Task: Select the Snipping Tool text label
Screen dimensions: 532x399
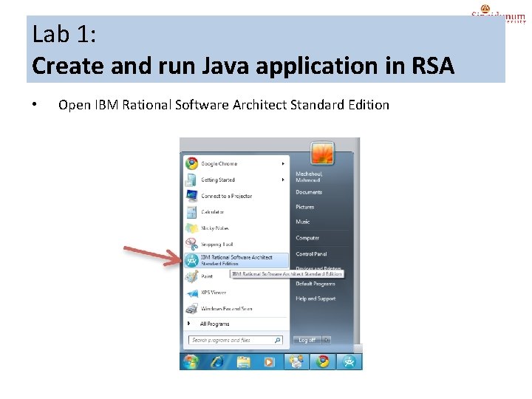Action: pyautogui.click(x=216, y=245)
